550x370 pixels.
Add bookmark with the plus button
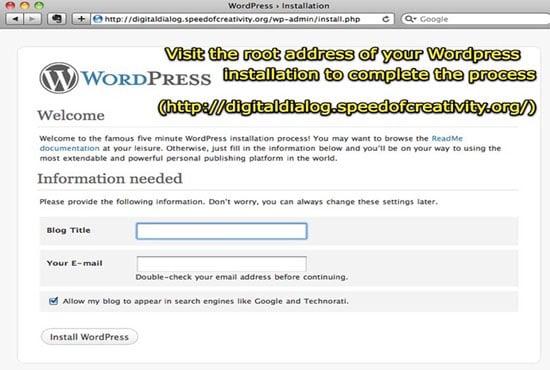point(81,19)
